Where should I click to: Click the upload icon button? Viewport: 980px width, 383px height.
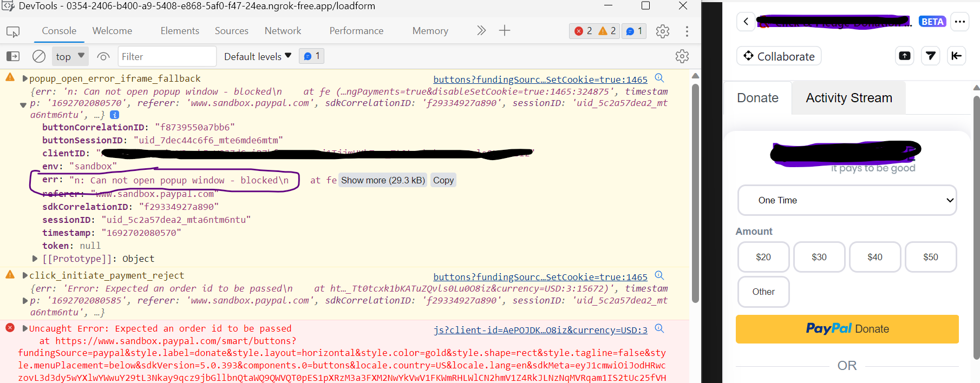[905, 56]
